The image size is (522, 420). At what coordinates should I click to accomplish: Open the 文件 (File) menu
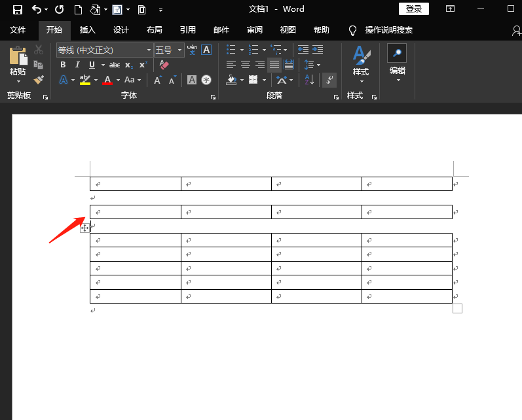click(x=17, y=30)
